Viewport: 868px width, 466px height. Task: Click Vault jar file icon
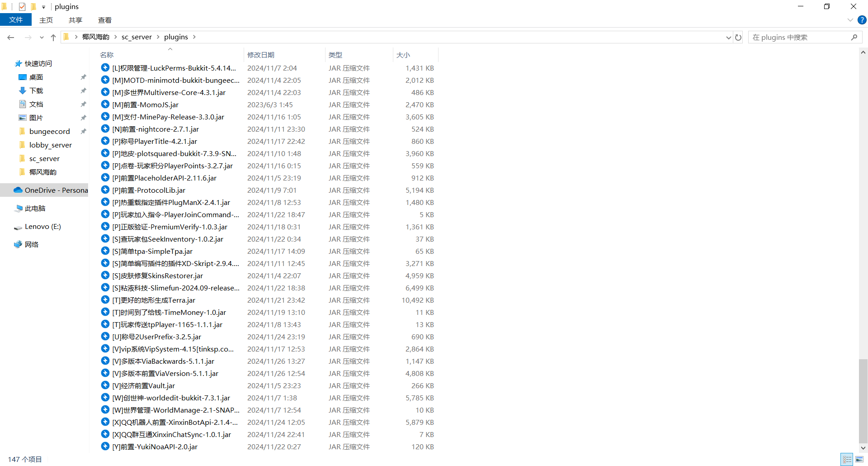point(105,385)
